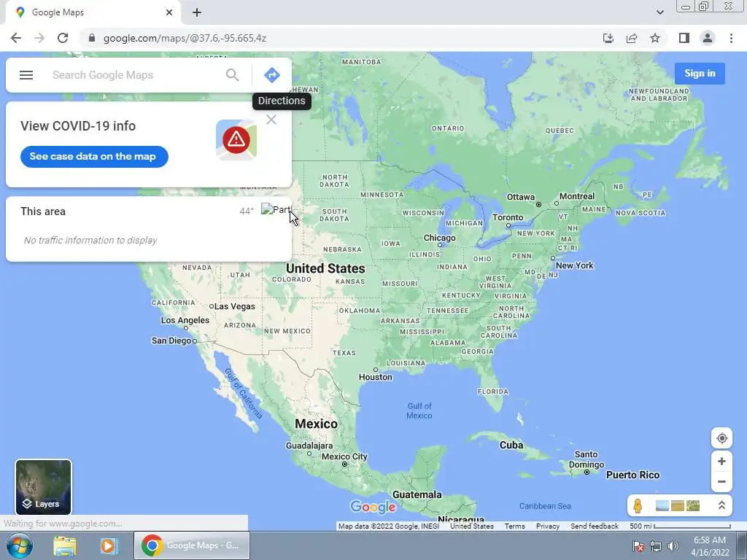Select the Google Maps browser tab

click(x=93, y=13)
